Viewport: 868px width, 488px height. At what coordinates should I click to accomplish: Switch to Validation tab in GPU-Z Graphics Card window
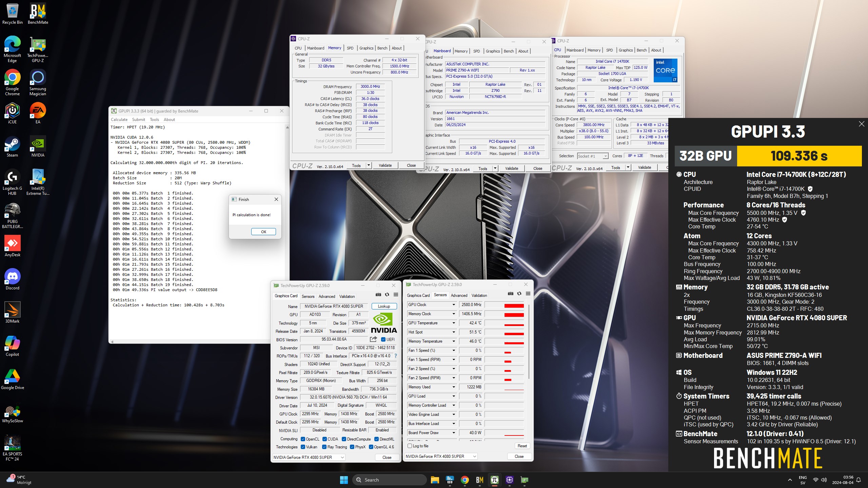pyautogui.click(x=347, y=297)
